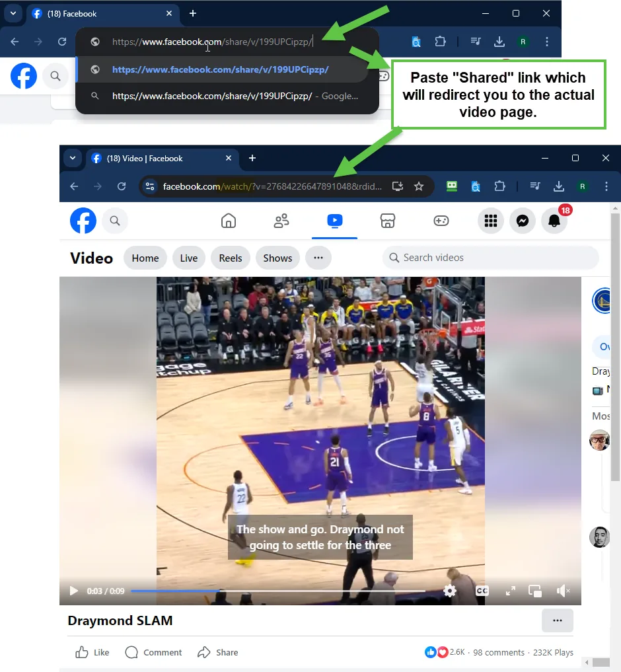Open more options pill next to Shows
This screenshot has height=672, width=621.
[x=318, y=258]
